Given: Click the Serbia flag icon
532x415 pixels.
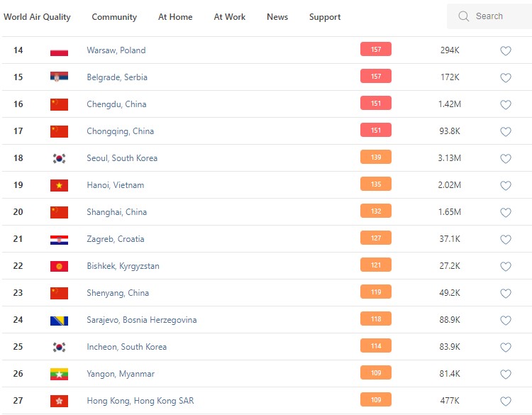Looking at the screenshot, I should (59, 77).
